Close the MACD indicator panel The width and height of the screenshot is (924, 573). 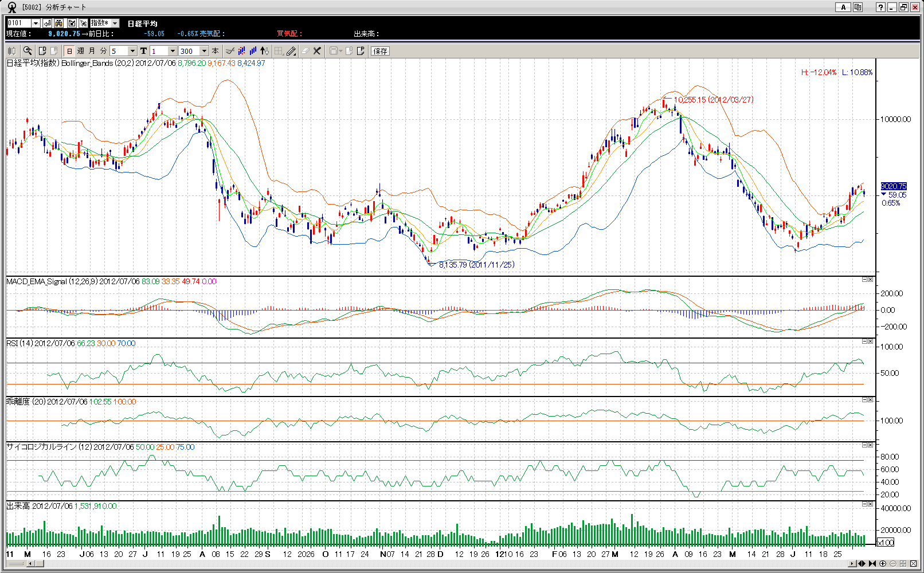pyautogui.click(x=870, y=280)
